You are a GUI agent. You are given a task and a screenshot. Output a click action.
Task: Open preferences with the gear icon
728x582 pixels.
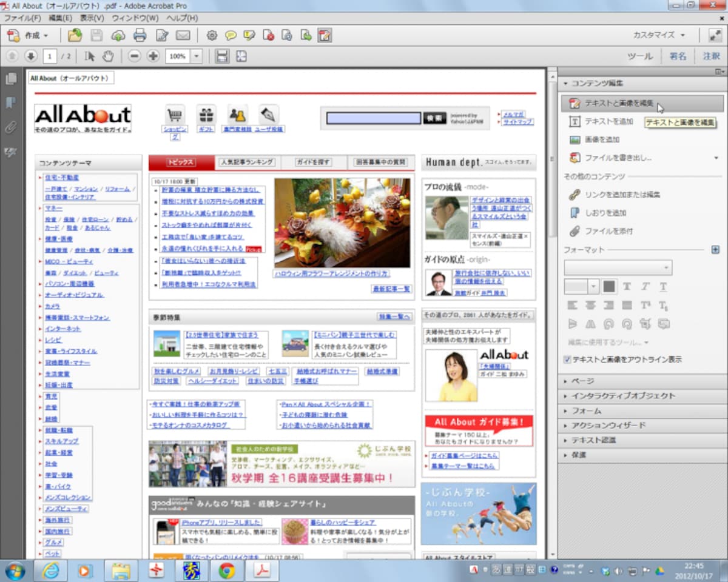tap(212, 35)
